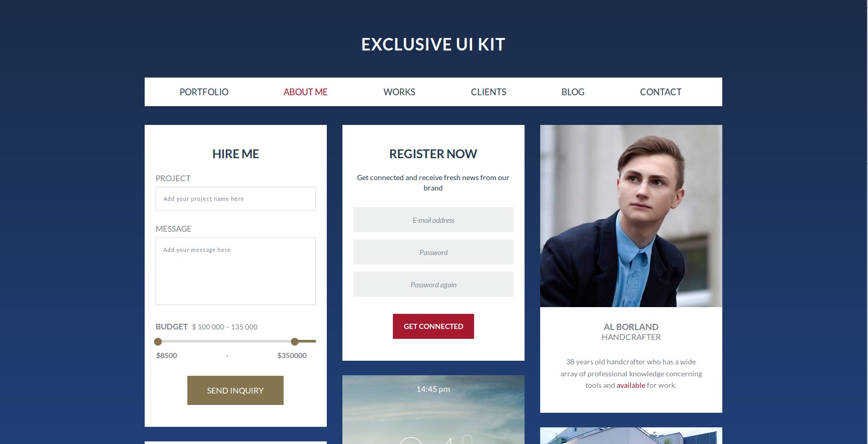Open the building image card thumbnail
The height and width of the screenshot is (444, 868).
[631, 436]
